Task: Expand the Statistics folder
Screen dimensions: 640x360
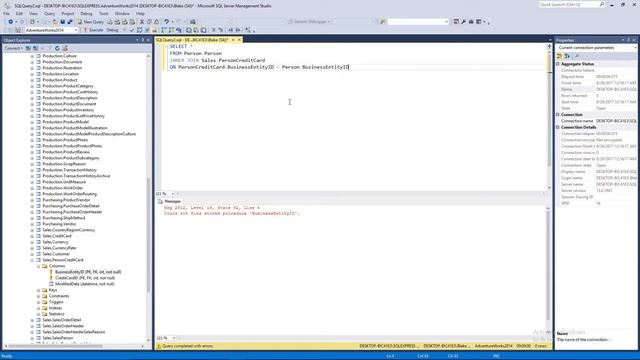Action: (x=38, y=314)
